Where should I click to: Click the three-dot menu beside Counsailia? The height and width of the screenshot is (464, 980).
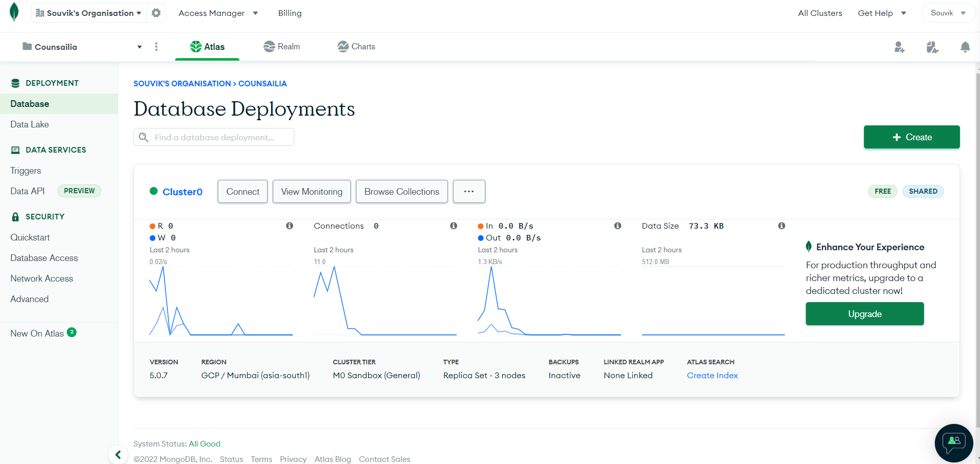(156, 47)
